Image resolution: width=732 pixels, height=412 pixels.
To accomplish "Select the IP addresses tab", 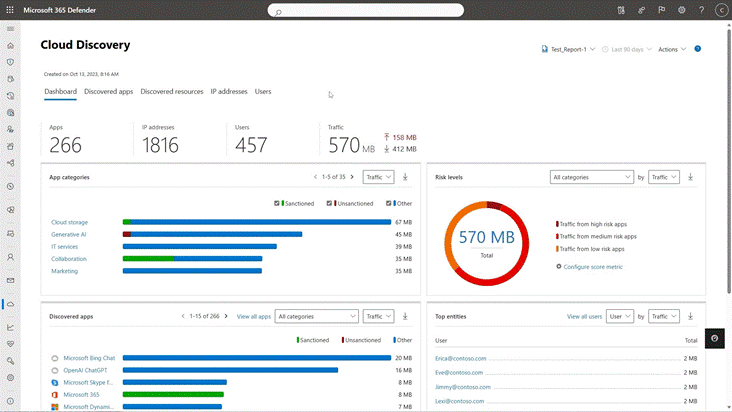I will pos(228,91).
